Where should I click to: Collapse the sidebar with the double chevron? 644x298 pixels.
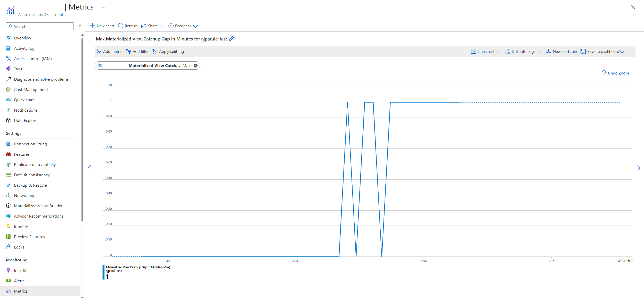coord(80,26)
